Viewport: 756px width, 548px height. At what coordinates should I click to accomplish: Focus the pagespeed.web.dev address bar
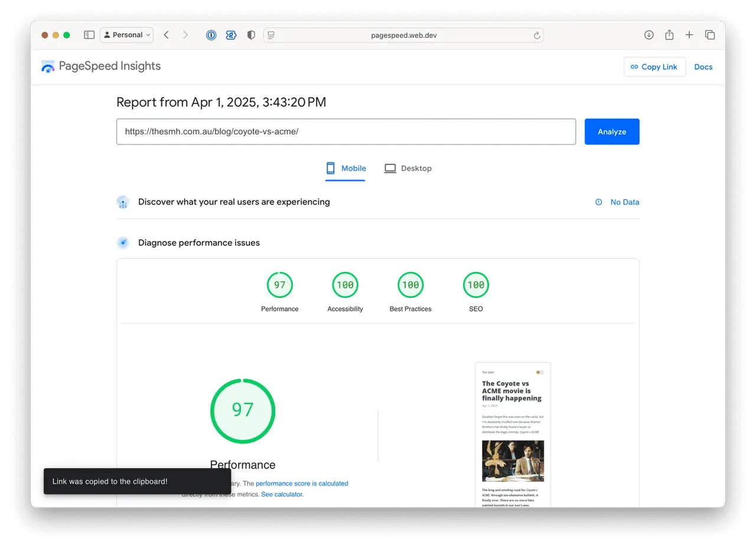403,35
